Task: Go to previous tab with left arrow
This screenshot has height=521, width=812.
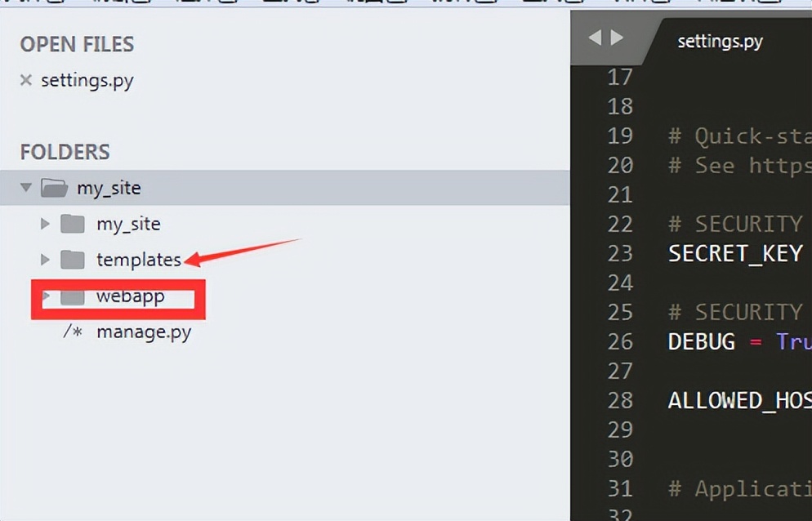Action: click(x=596, y=38)
